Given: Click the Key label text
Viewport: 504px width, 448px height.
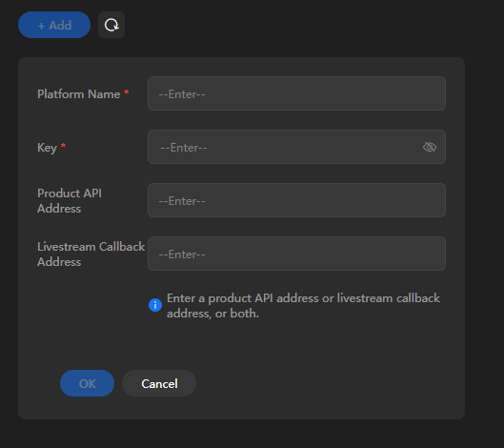Looking at the screenshot, I should tap(48, 148).
